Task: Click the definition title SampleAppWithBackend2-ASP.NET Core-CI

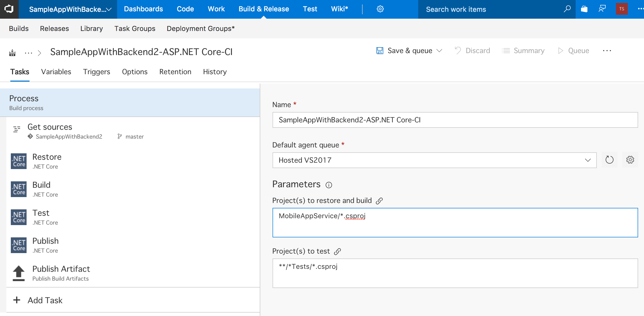Action: coord(141,52)
